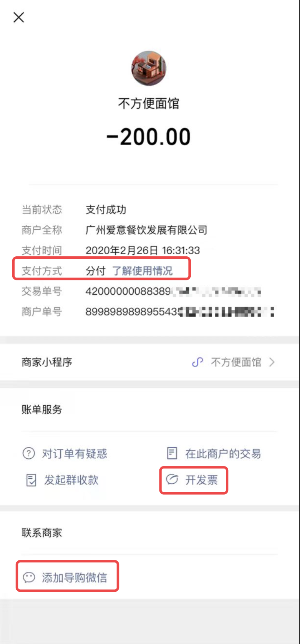Click the chat bubble icon for 添加导购微信
This screenshot has height=644, width=300.
[29, 577]
